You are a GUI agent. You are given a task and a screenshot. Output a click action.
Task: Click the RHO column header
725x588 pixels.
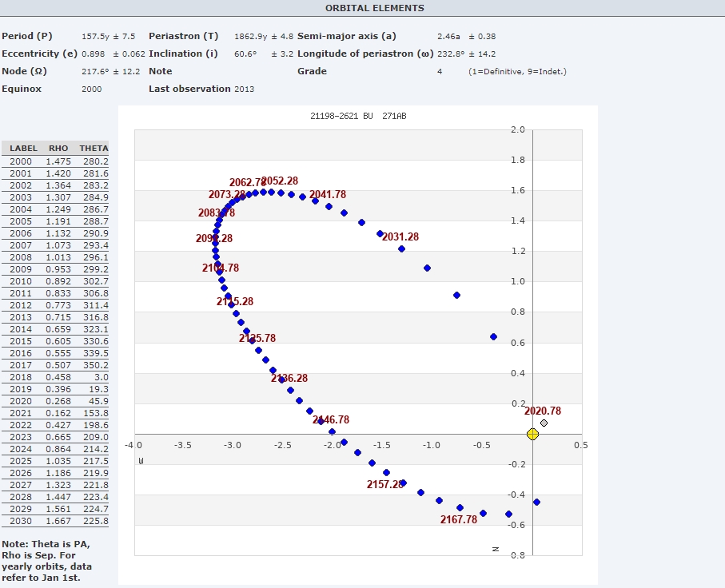pyautogui.click(x=58, y=149)
